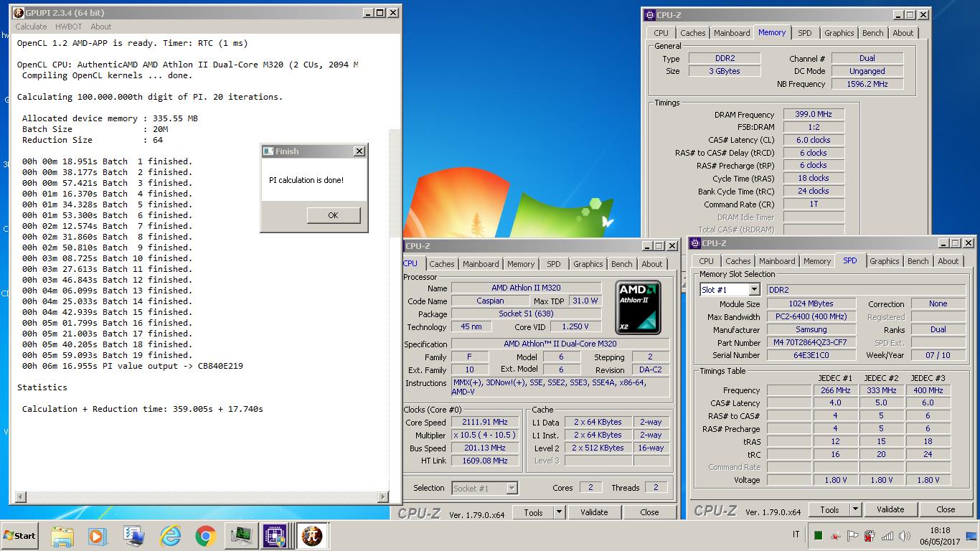Open the Action Center flag tray icon
Viewport: 980px width, 551px height.
pyautogui.click(x=852, y=535)
